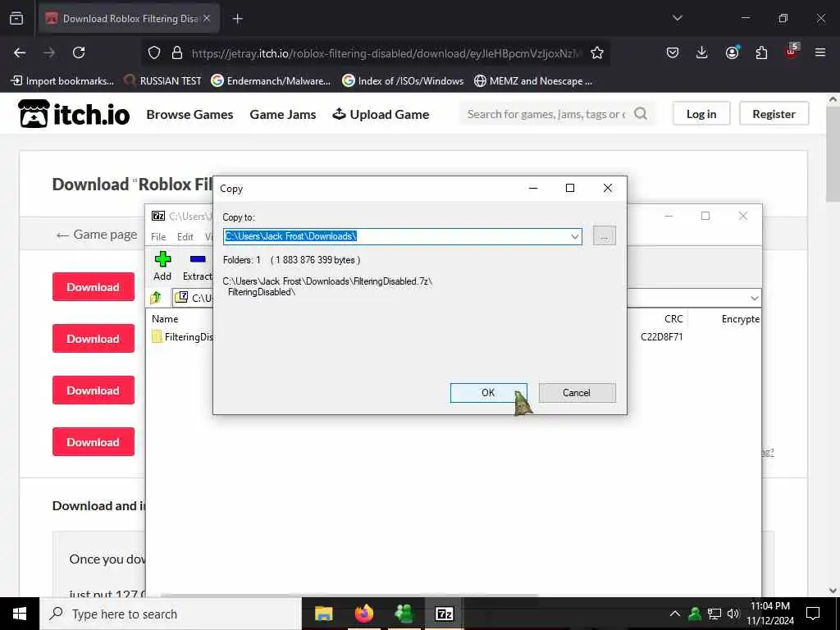
Task: Open the list all tabs chevron
Action: coord(677,18)
